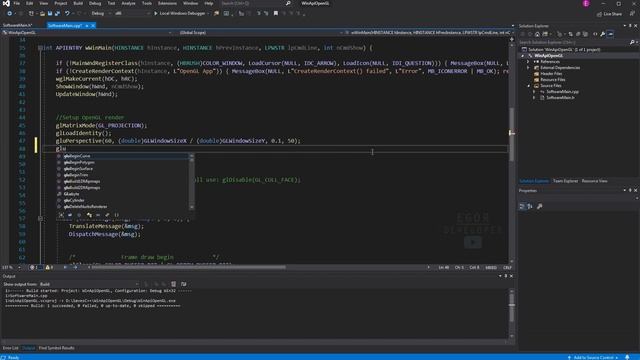Click the Save All toolbar icon
Screen dimensions: 640x360
click(57, 13)
